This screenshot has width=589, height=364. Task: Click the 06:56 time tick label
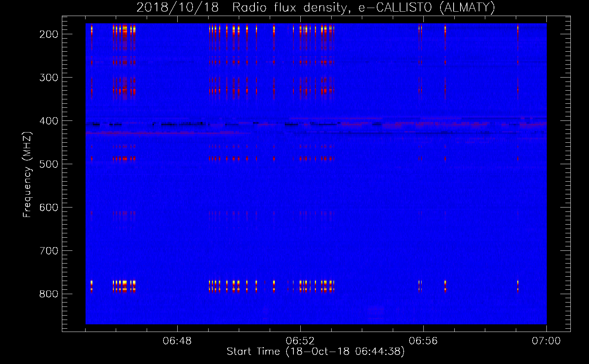pos(423,341)
